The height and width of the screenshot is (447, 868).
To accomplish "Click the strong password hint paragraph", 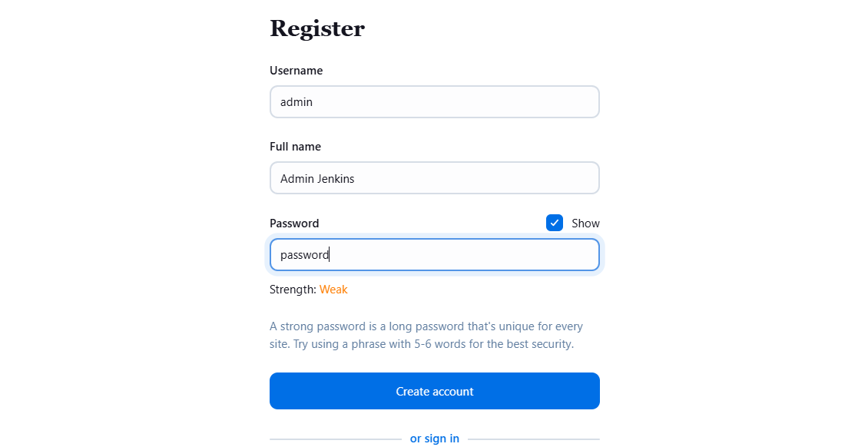I will 426,335.
